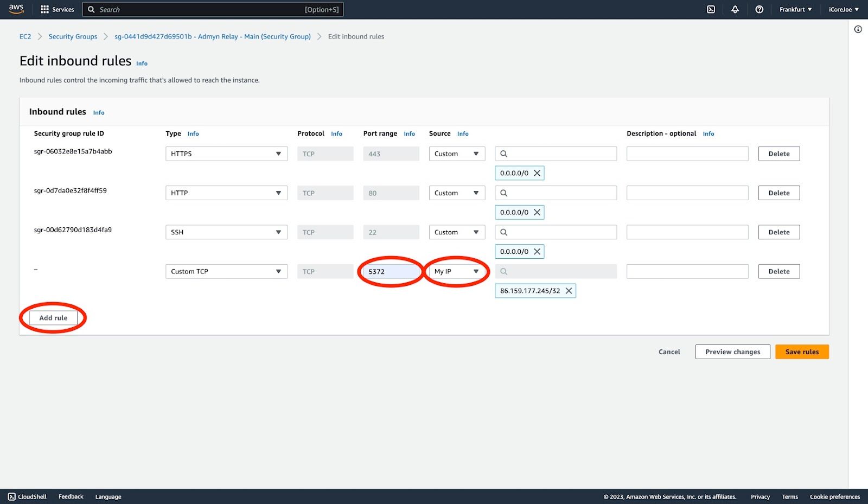Click Preview changes button
This screenshot has height=504, width=868.
tap(733, 352)
